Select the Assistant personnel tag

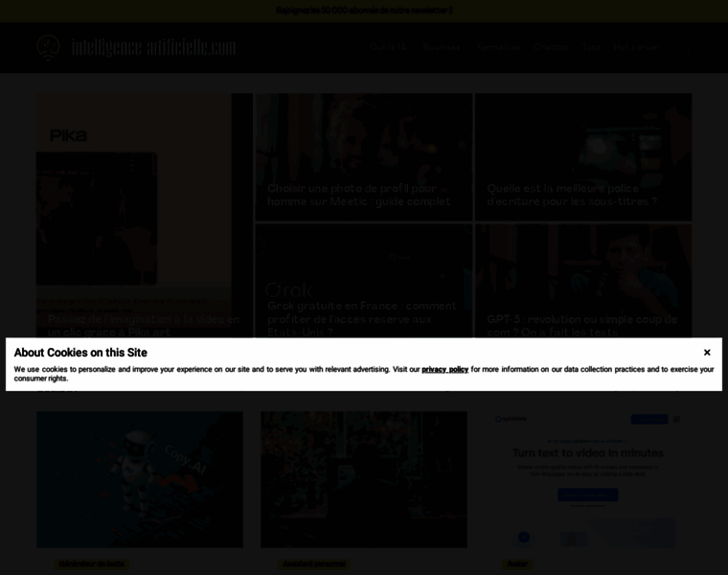314,564
